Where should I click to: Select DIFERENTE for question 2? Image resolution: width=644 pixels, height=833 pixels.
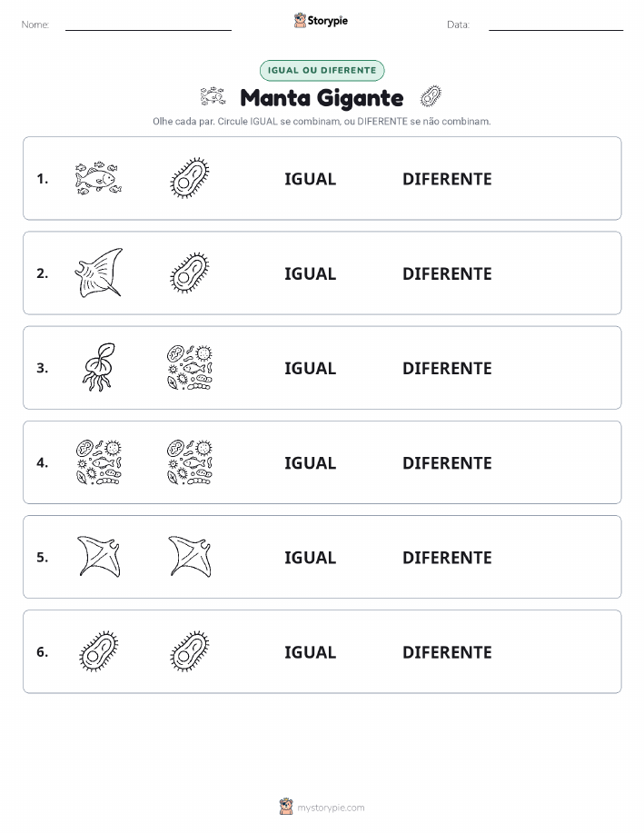447,273
